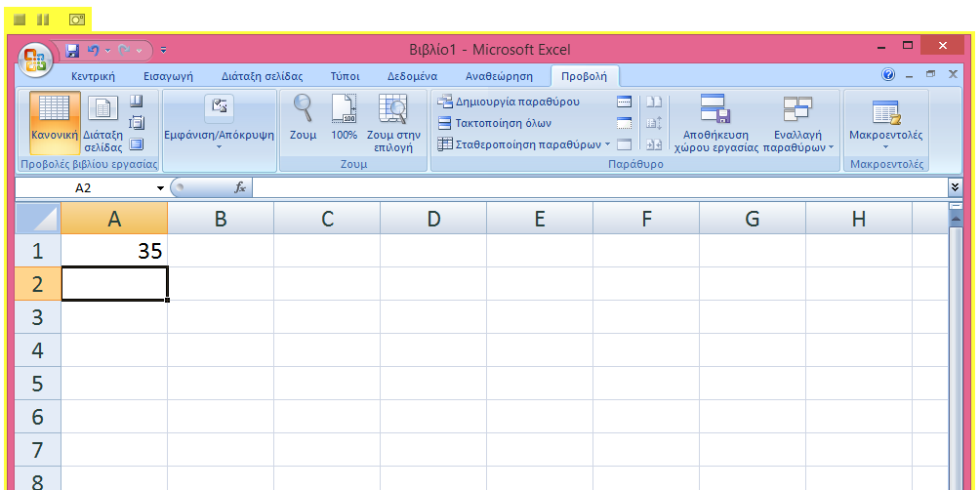Click the fx Insert Function button
Viewport: 980px width, 490px height.
click(240, 187)
